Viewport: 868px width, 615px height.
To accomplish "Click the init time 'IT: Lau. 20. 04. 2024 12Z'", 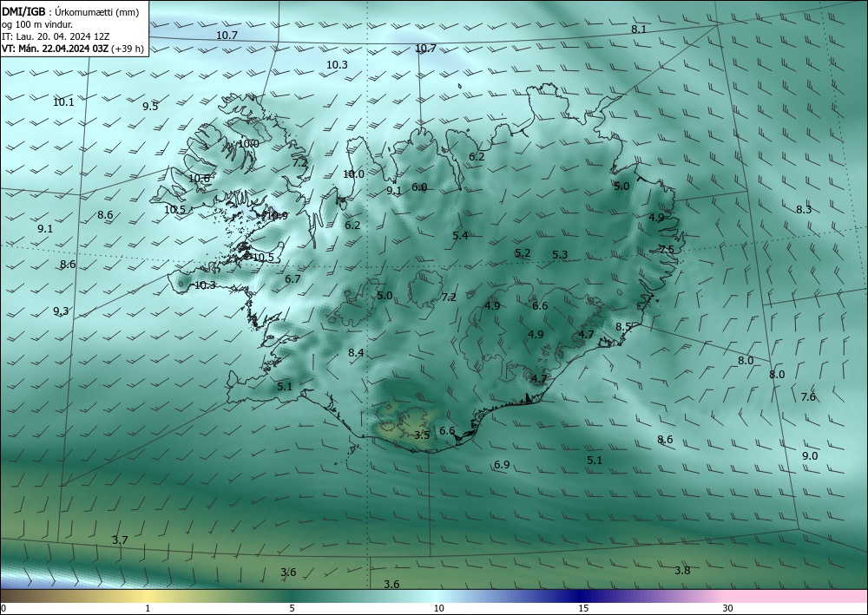I will click(x=56, y=36).
